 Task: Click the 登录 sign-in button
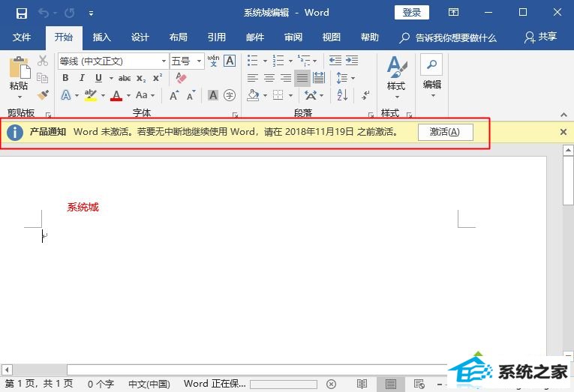pyautogui.click(x=411, y=13)
